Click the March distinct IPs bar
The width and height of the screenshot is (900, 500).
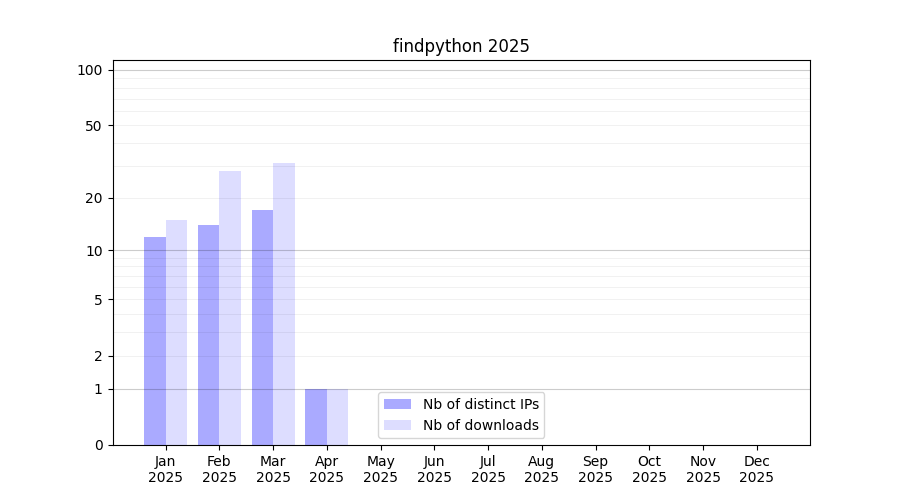[262, 328]
